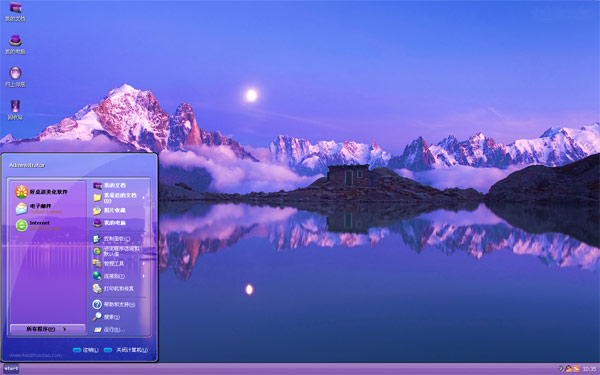
Task: Open 图片收藏 pictures folder in Start menu
Action: tap(109, 210)
